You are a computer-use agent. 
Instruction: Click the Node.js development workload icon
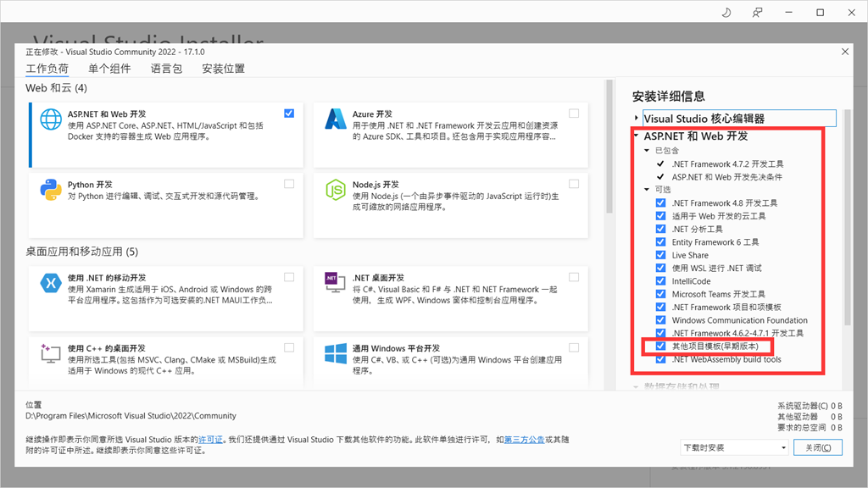tap(336, 190)
